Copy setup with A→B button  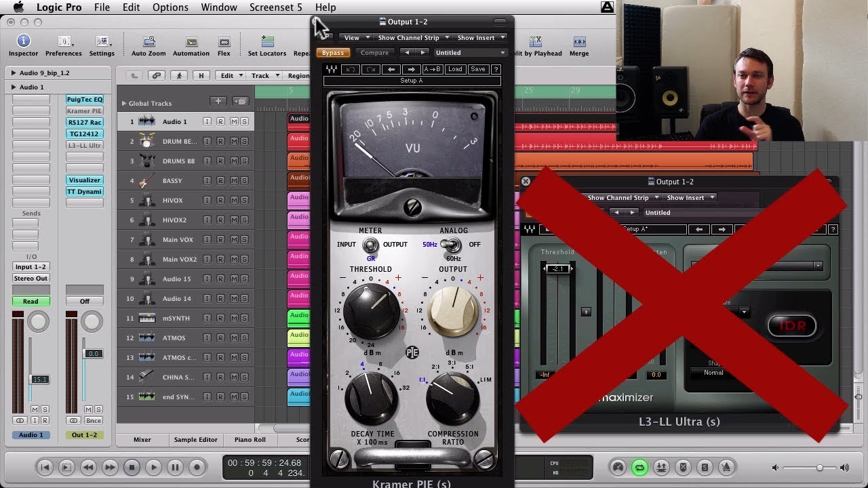tap(432, 69)
